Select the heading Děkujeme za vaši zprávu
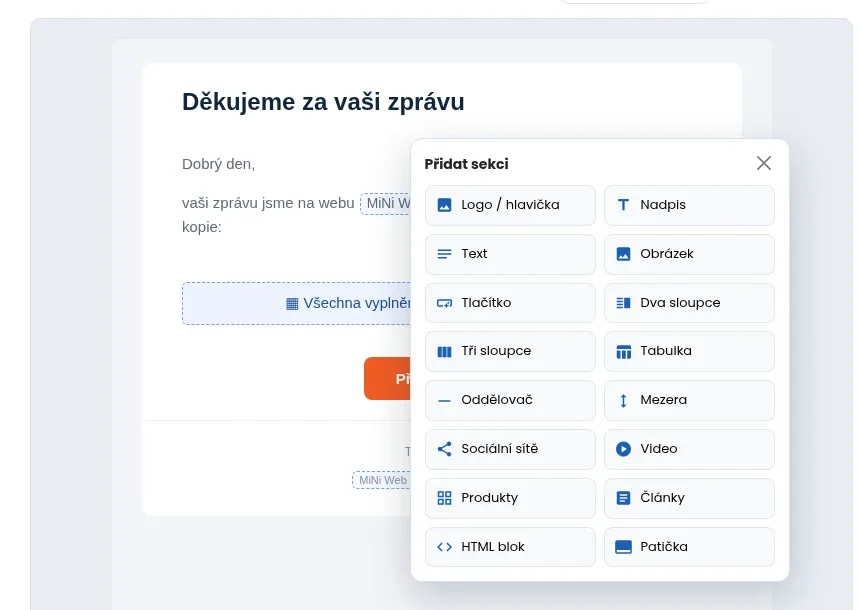Image resolution: width=860 pixels, height=610 pixels. (x=323, y=103)
